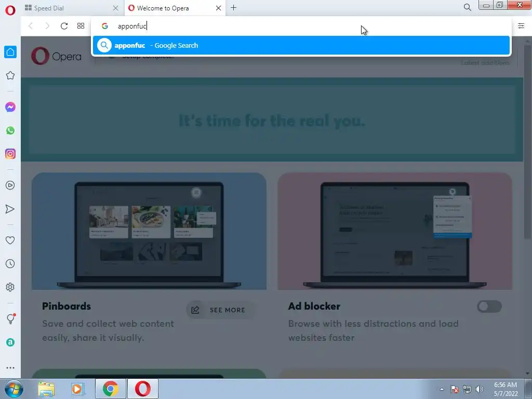The height and width of the screenshot is (399, 532).
Task: Open the Opera main menu logo
Action: click(x=10, y=10)
